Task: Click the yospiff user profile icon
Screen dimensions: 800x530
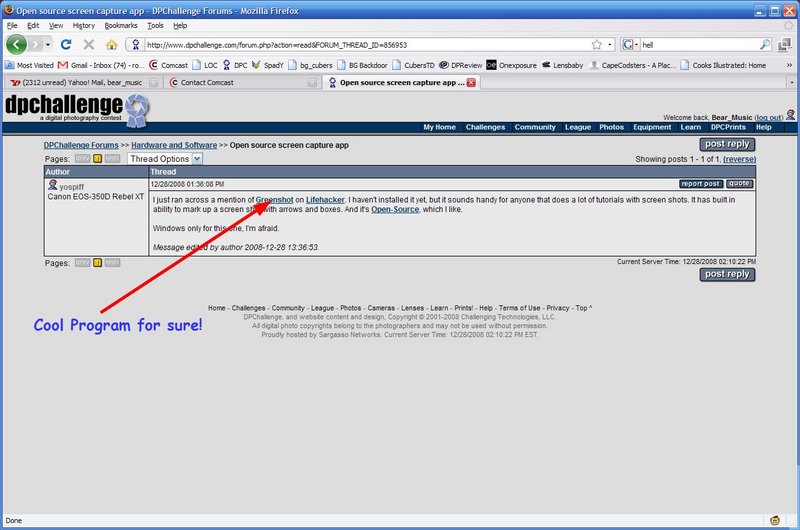Action: [52, 185]
